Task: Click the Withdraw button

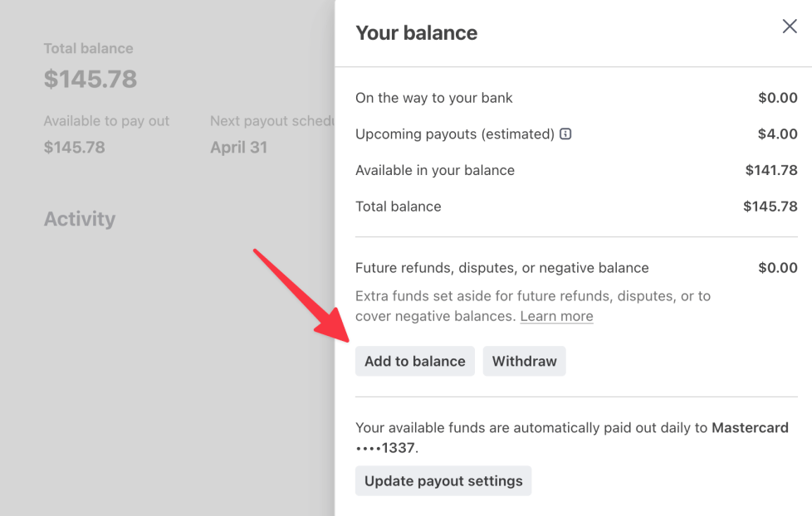Action: point(524,362)
